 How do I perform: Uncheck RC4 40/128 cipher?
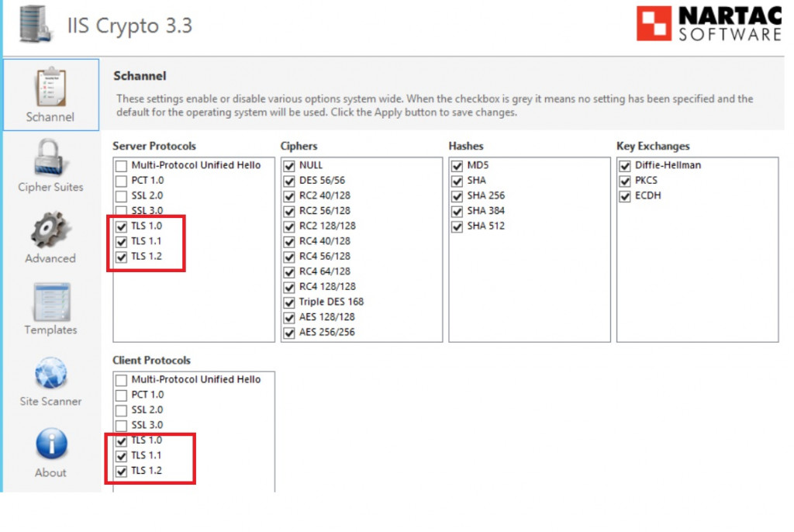coord(289,242)
